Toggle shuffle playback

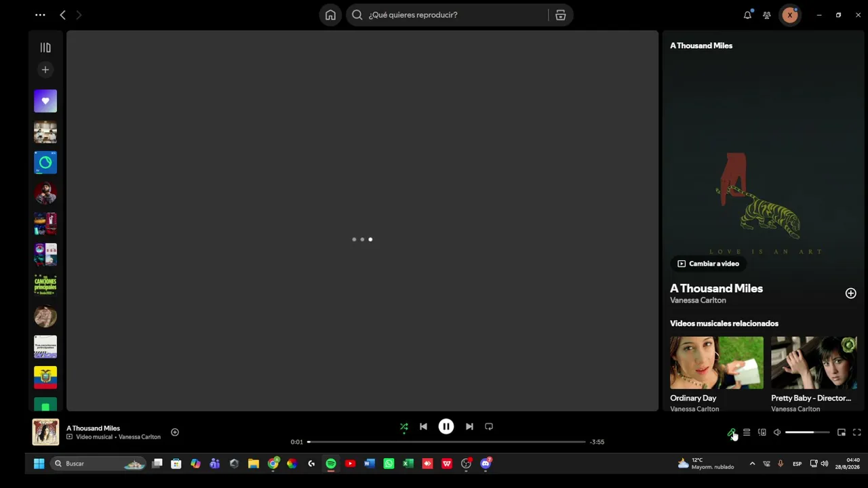click(404, 427)
